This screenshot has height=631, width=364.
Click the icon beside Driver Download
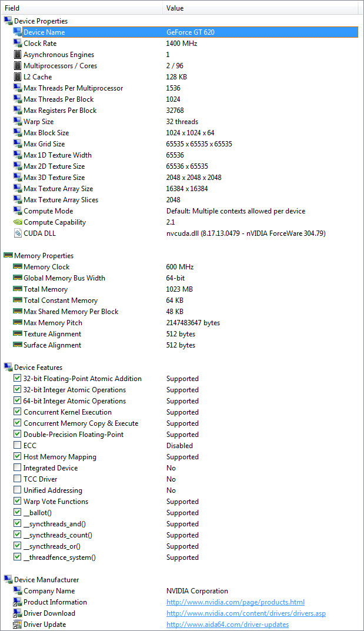point(18,613)
